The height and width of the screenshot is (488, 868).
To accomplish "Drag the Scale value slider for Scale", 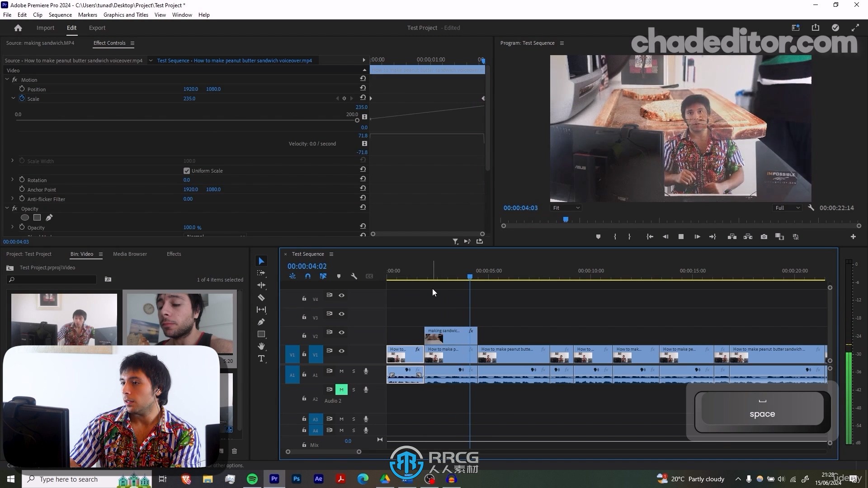I will click(x=189, y=98).
